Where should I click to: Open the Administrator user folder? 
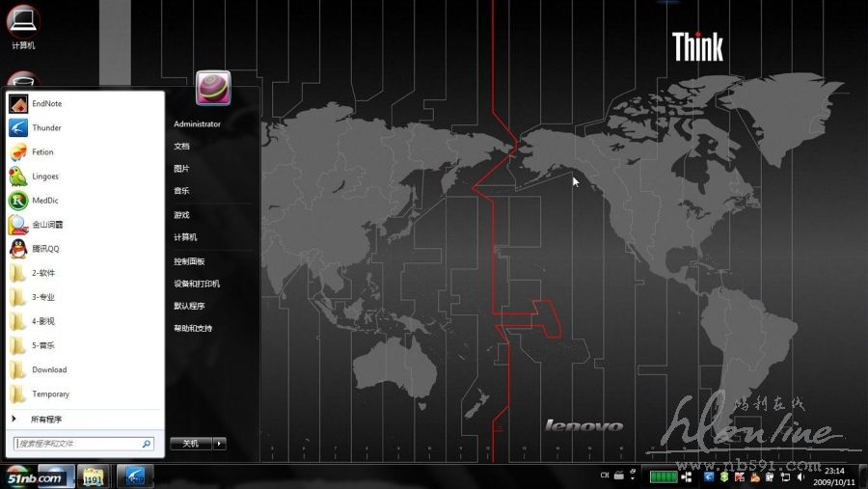pos(197,124)
